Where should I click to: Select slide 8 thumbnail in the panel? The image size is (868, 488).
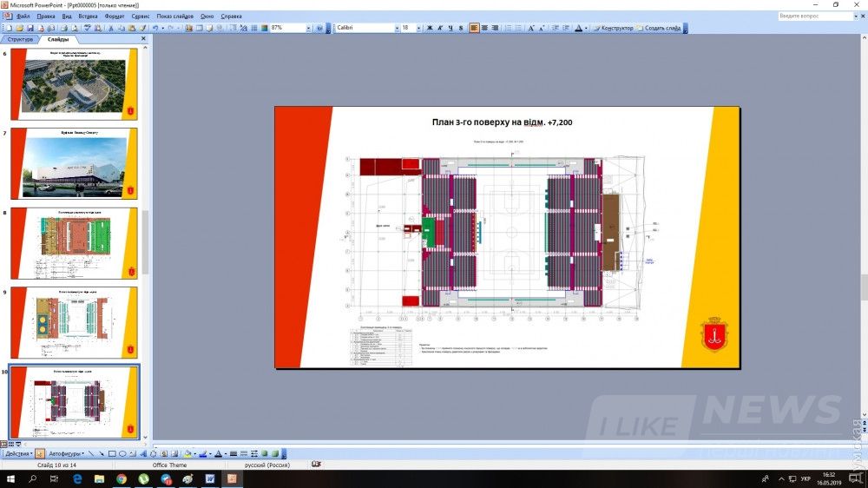click(x=74, y=243)
